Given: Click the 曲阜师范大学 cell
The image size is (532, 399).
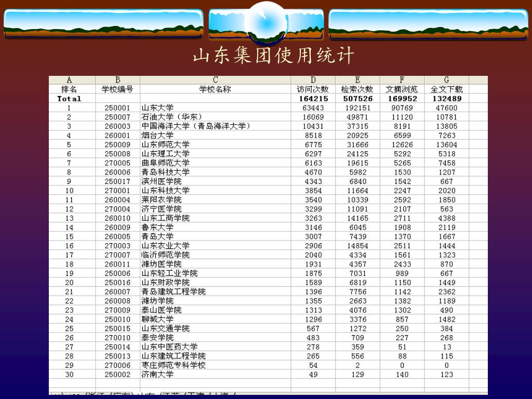Looking at the screenshot, I should tap(216, 163).
